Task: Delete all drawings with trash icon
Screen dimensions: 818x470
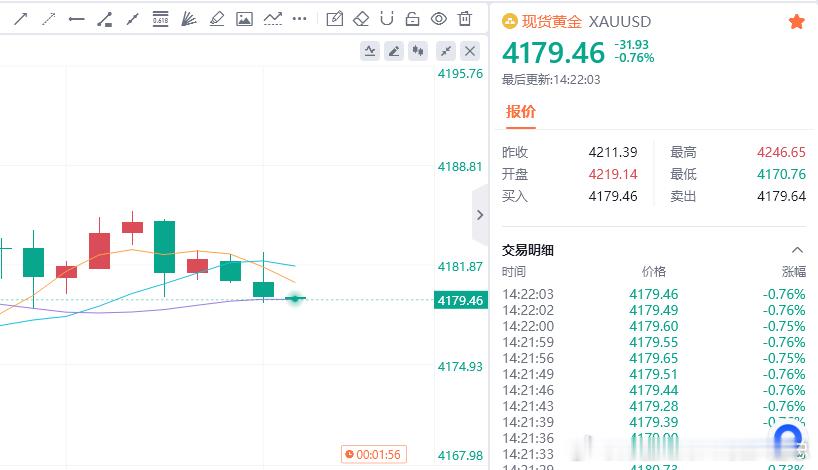Action: pyautogui.click(x=464, y=19)
